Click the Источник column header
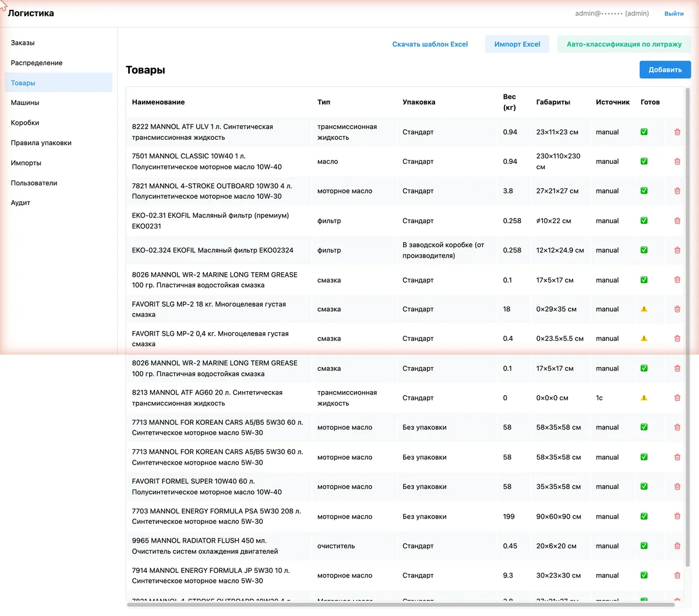This screenshot has width=699, height=616. (613, 102)
